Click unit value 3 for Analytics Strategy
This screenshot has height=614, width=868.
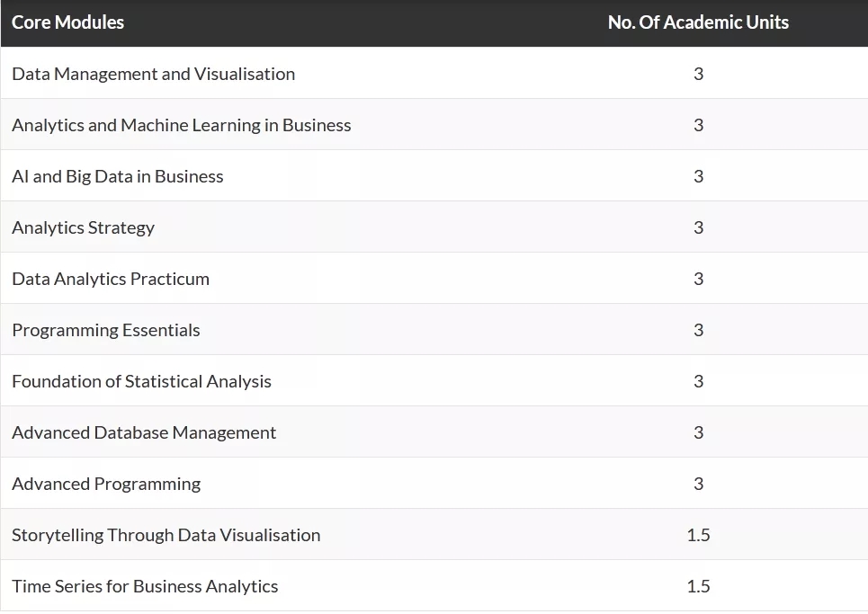pyautogui.click(x=699, y=227)
